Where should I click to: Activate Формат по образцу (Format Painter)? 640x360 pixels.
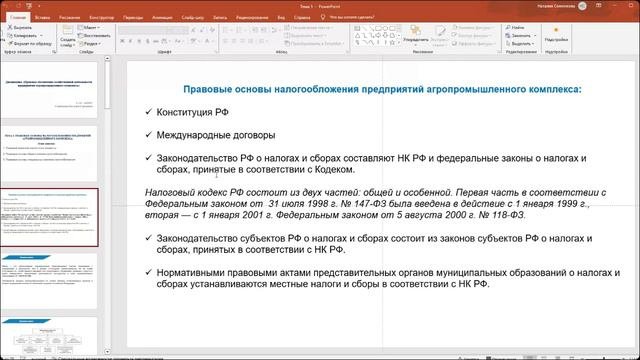(x=30, y=43)
